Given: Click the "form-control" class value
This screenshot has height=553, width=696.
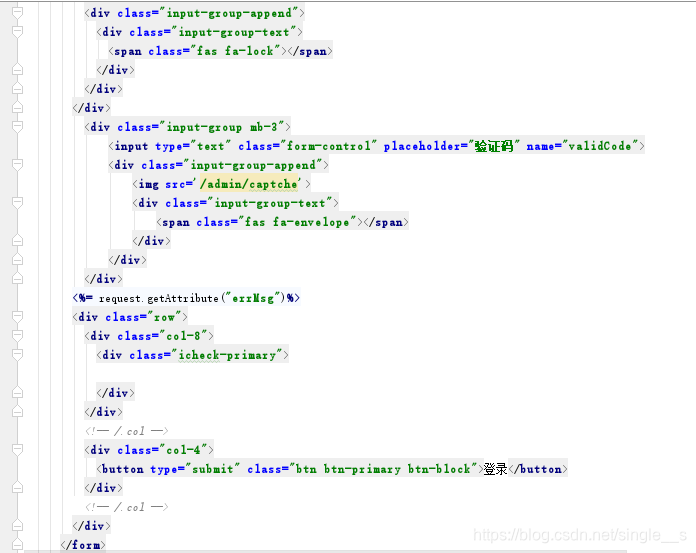Looking at the screenshot, I should [329, 146].
